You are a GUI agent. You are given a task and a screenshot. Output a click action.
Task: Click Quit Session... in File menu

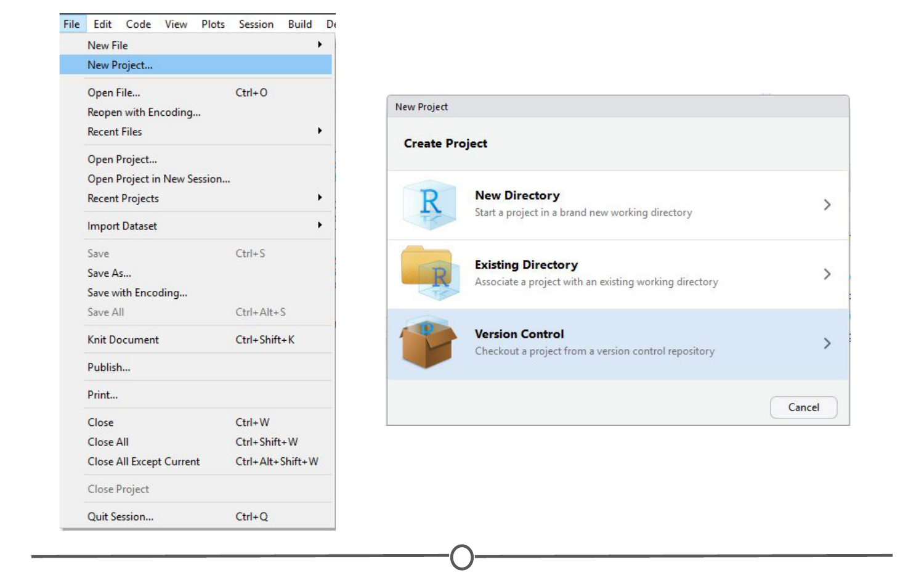click(x=120, y=516)
